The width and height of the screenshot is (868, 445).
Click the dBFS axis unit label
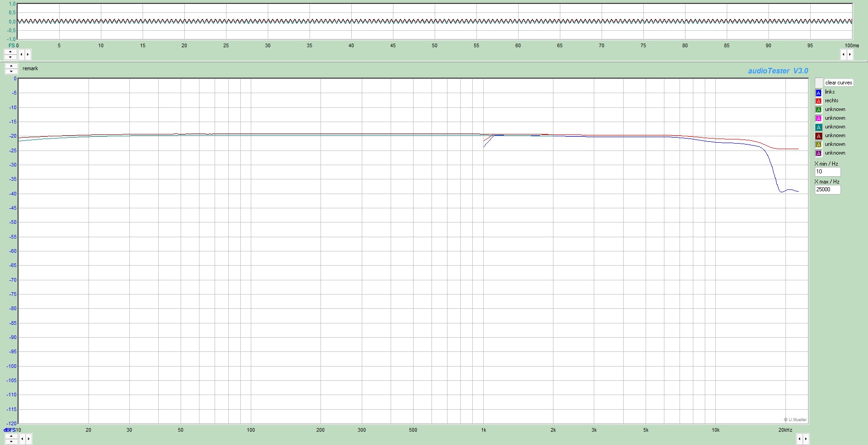[x=9, y=430]
